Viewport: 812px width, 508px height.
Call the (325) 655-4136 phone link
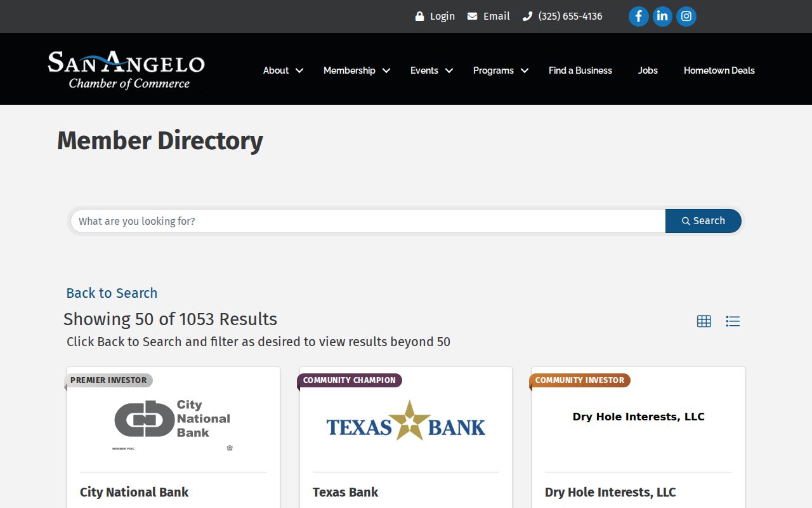pyautogui.click(x=570, y=17)
